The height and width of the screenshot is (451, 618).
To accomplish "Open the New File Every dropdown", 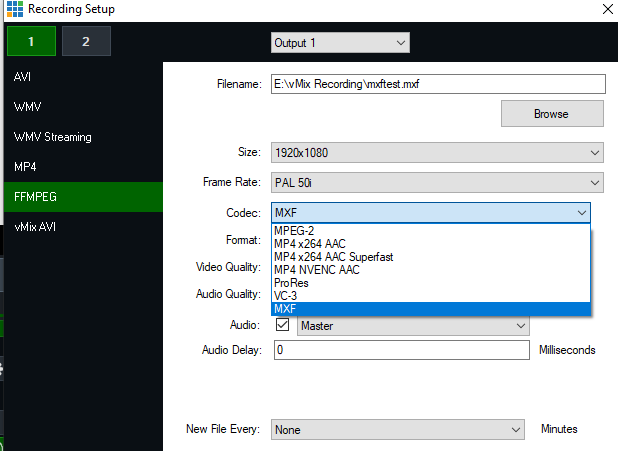I will click(398, 429).
